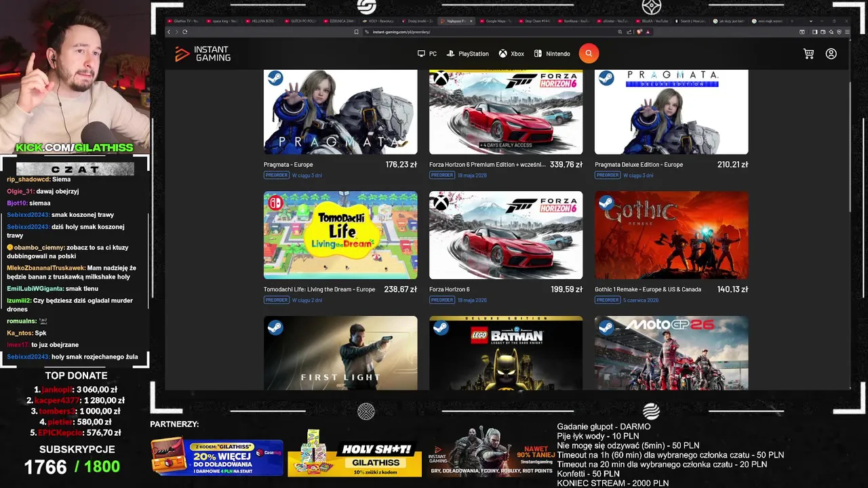Go back in the browser

click(169, 32)
